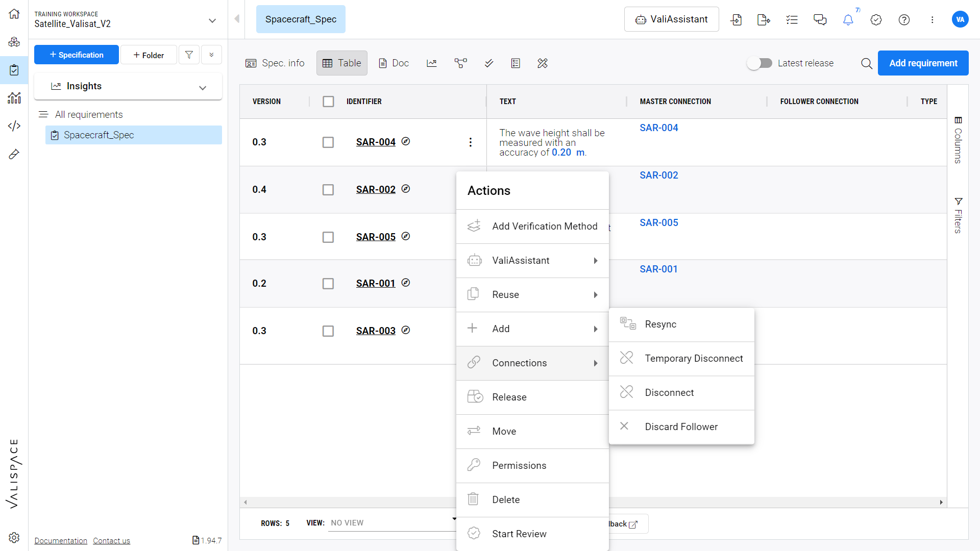This screenshot has height=551, width=980.
Task: Check the SAR-004 row checkbox
Action: (x=328, y=142)
